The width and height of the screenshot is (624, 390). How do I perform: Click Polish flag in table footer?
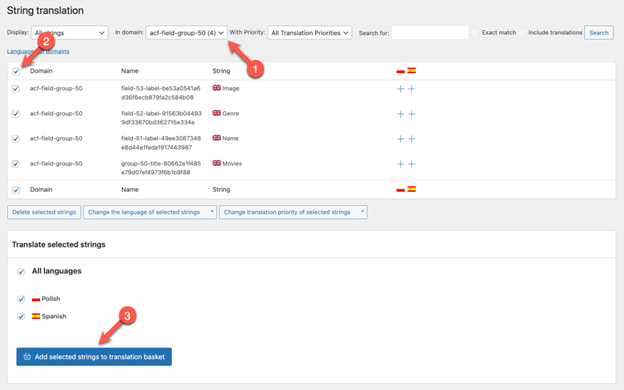pos(400,189)
